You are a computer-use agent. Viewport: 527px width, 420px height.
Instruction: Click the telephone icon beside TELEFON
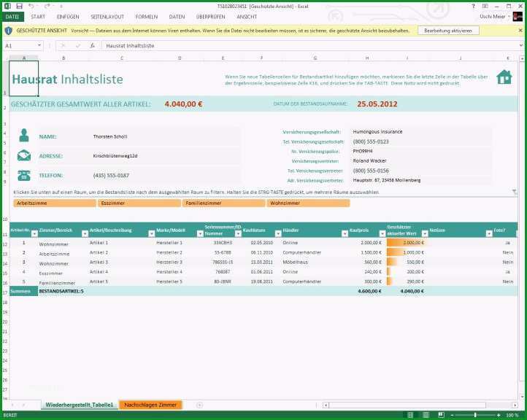tap(24, 175)
